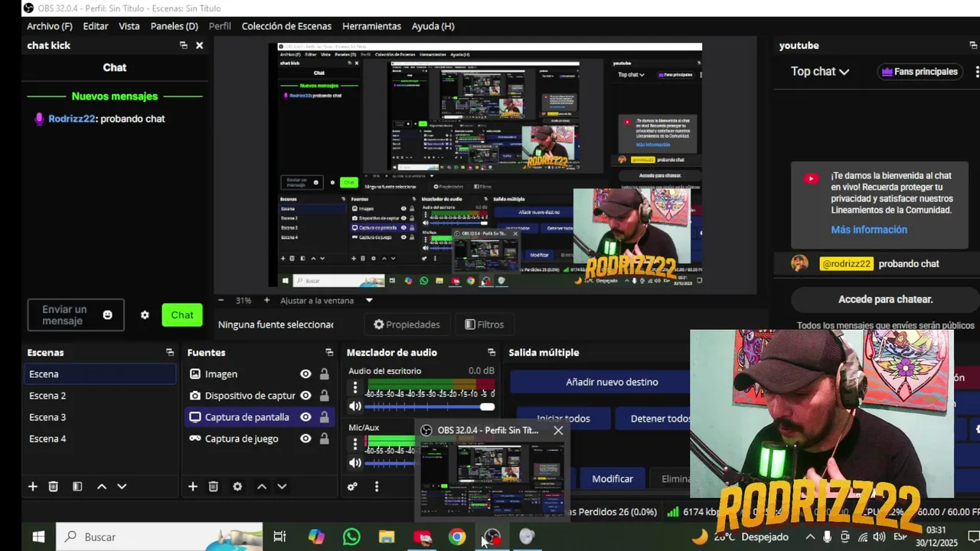The image size is (980, 551).
Task: Toggle lock on Captura de juego source
Action: tap(324, 439)
